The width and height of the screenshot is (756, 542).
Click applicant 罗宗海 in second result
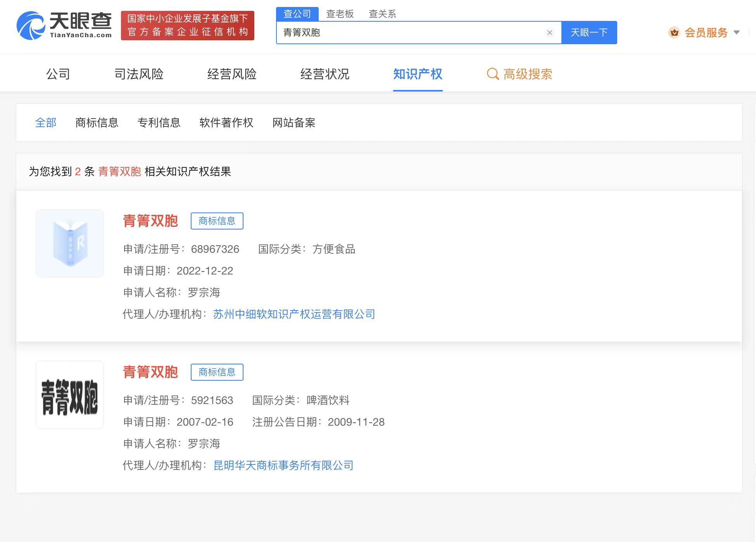[204, 444]
